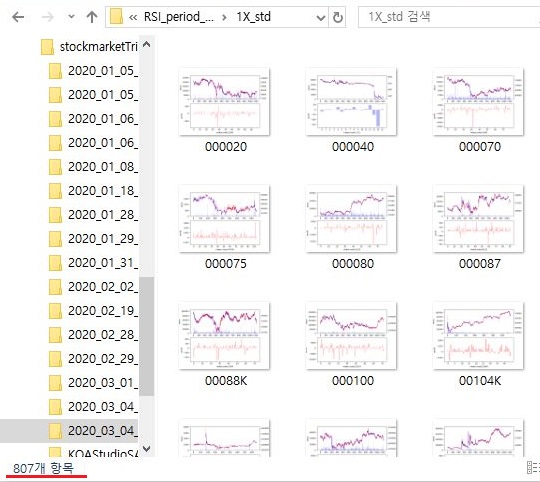This screenshot has height=482, width=540.
Task: Click the 807개 항목 status text
Action: point(43,468)
